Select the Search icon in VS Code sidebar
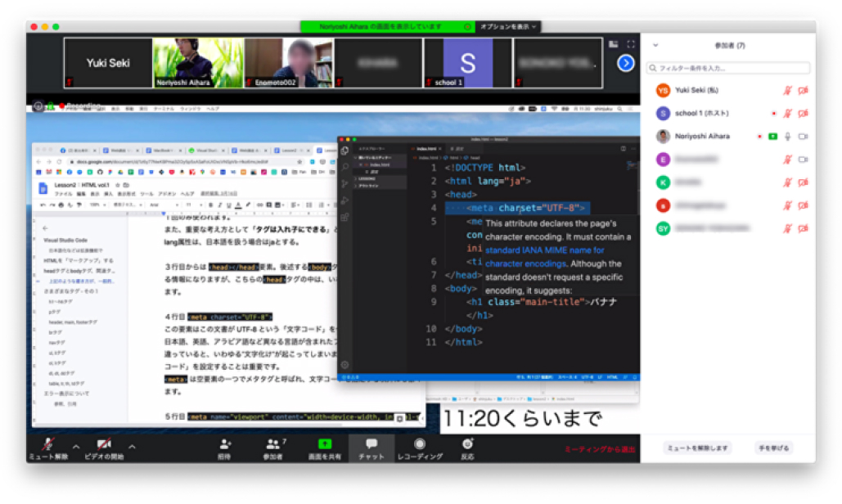842x504 pixels. click(x=344, y=166)
